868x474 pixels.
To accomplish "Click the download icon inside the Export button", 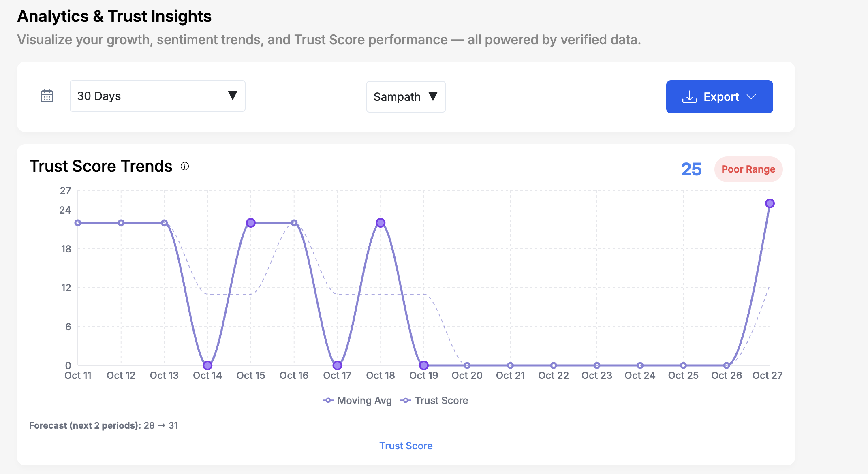I will pyautogui.click(x=690, y=96).
